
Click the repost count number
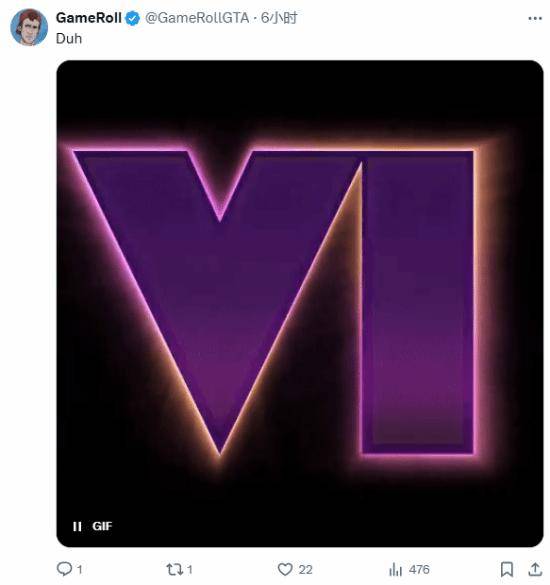pyautogui.click(x=190, y=569)
